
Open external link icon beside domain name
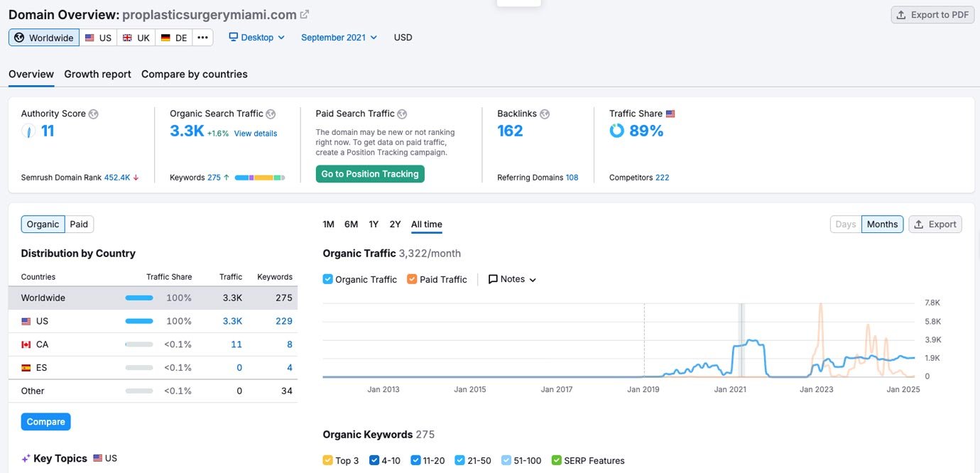(x=305, y=14)
